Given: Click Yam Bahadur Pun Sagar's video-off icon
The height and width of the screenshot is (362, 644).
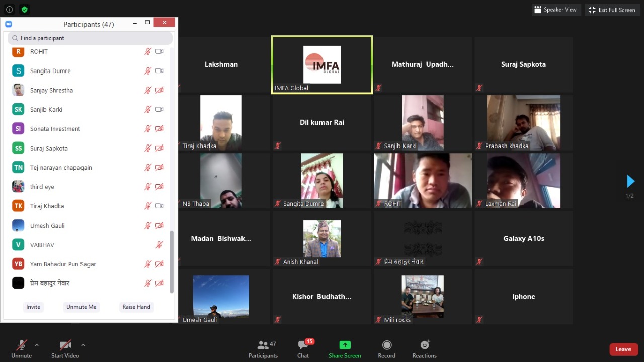Looking at the screenshot, I should [159, 264].
